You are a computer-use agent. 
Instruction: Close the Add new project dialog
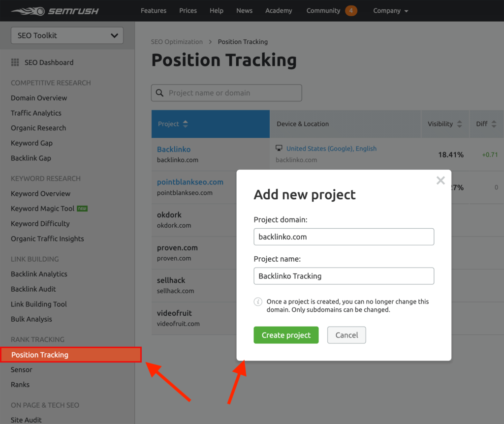pyautogui.click(x=441, y=181)
